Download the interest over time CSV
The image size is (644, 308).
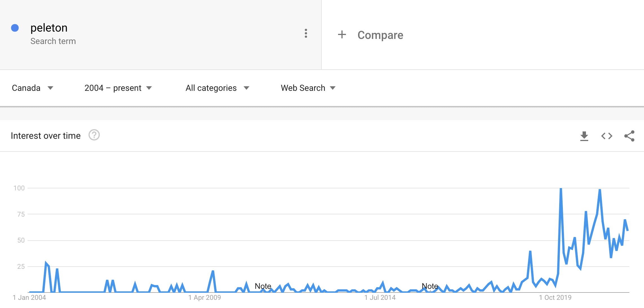coord(584,136)
